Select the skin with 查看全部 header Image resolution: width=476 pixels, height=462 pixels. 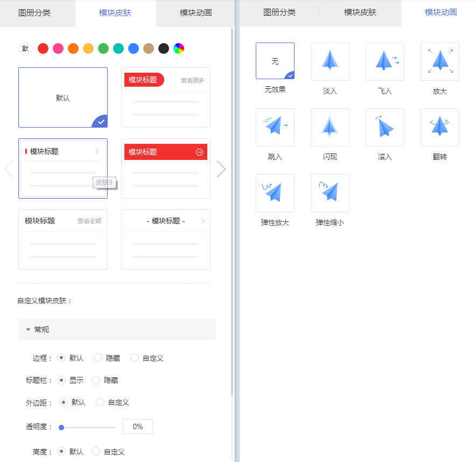pyautogui.click(x=63, y=240)
